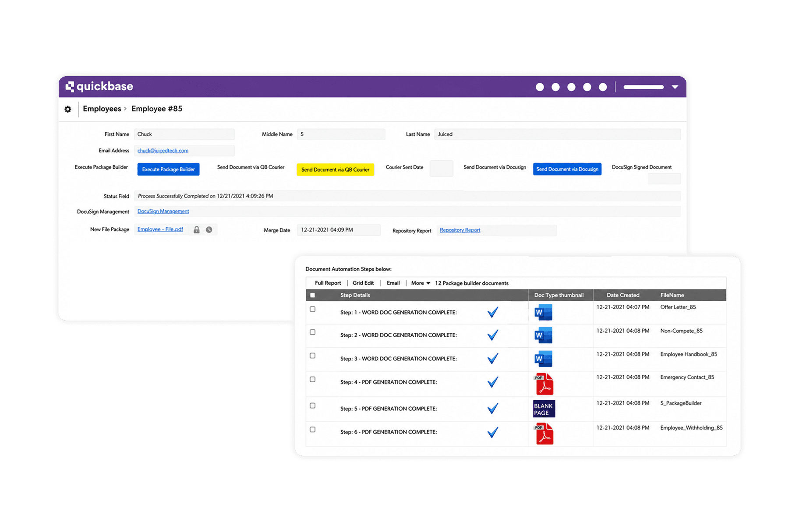Open the Word icon for Employee Handbook_85
The image size is (799, 532).
click(543, 359)
